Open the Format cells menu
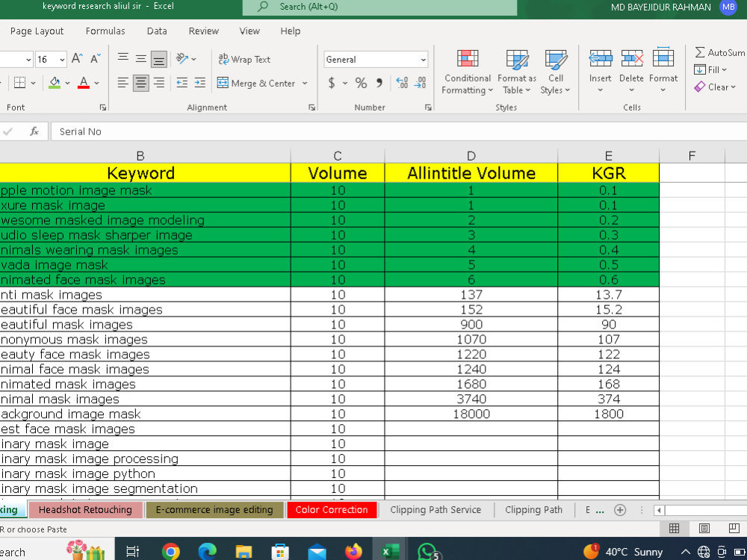This screenshot has width=747, height=560. (x=663, y=70)
